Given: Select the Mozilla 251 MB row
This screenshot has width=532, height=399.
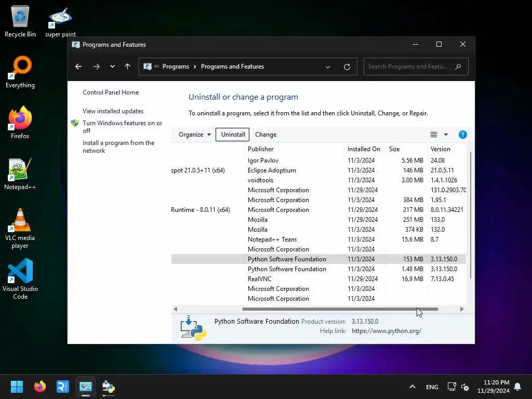Looking at the screenshot, I should coord(318,220).
